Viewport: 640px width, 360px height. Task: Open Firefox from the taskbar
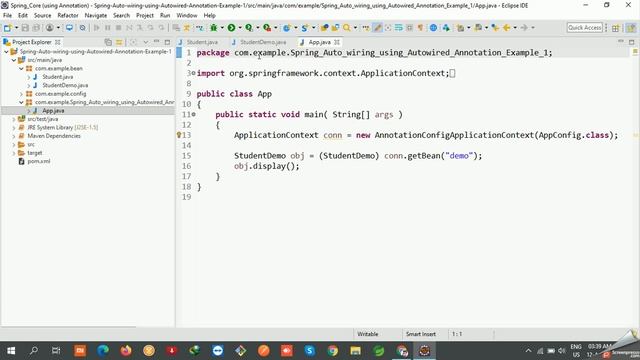click(x=126, y=351)
